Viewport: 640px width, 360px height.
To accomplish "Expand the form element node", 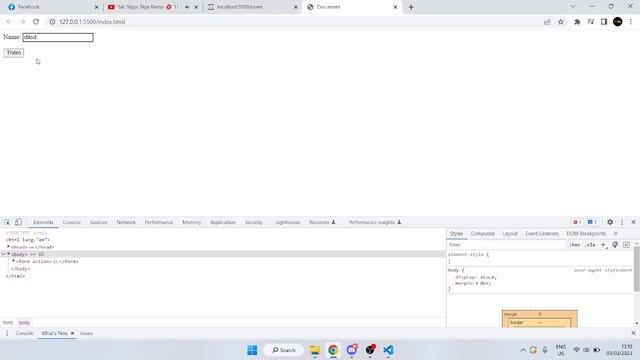I will [13, 261].
